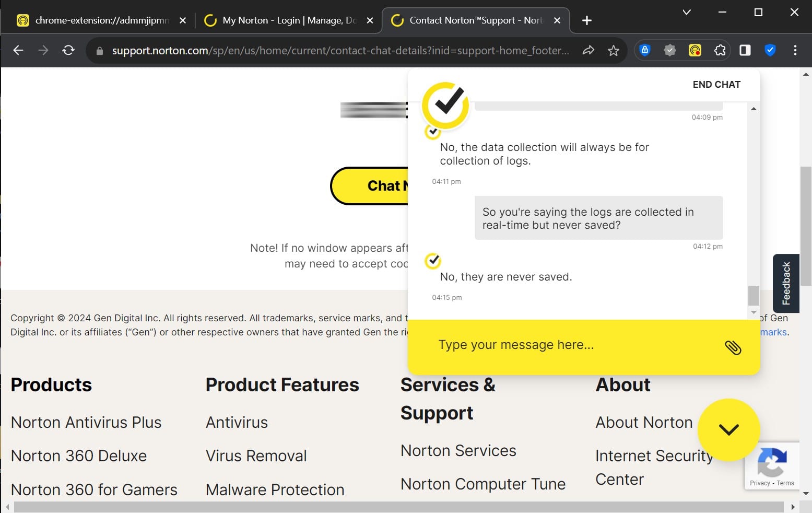Open Chrome's three-dot menu
The width and height of the screenshot is (812, 513).
795,50
